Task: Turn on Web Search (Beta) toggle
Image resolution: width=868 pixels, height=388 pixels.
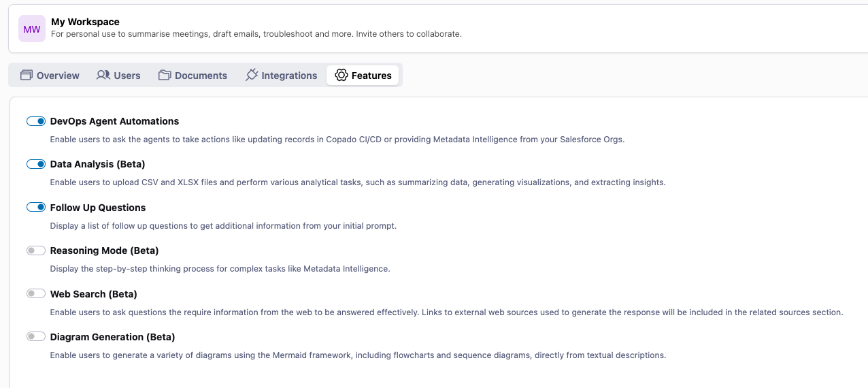Action: tap(36, 294)
